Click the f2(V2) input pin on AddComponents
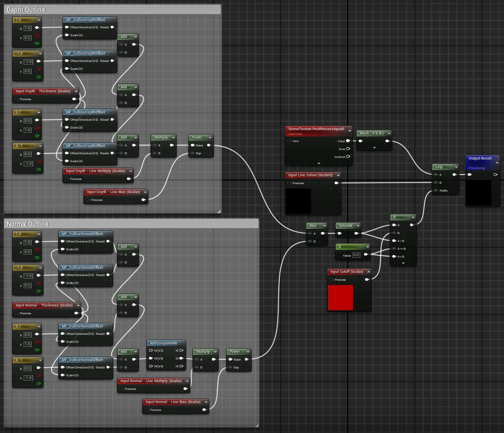Screen dimensions: 504x433 tap(151, 350)
